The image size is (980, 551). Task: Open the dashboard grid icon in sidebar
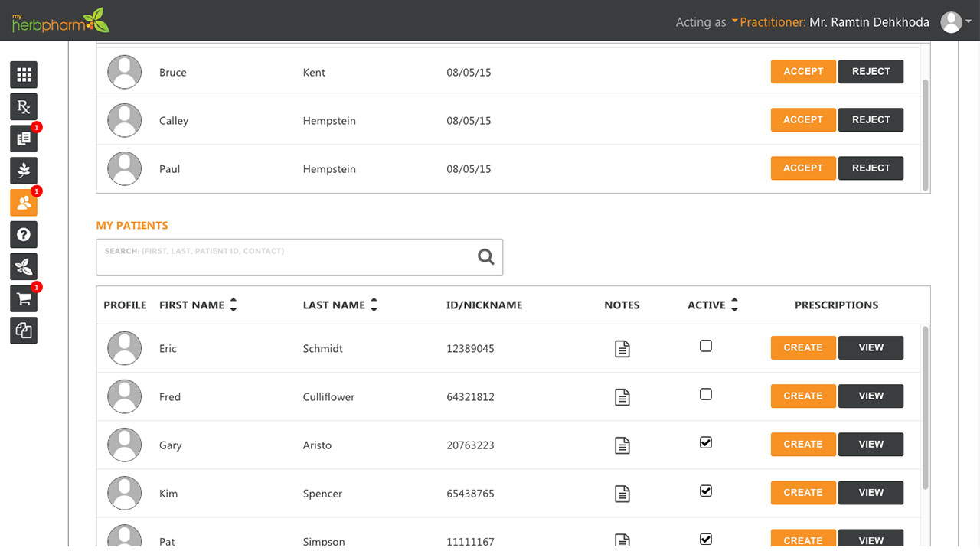click(x=24, y=75)
